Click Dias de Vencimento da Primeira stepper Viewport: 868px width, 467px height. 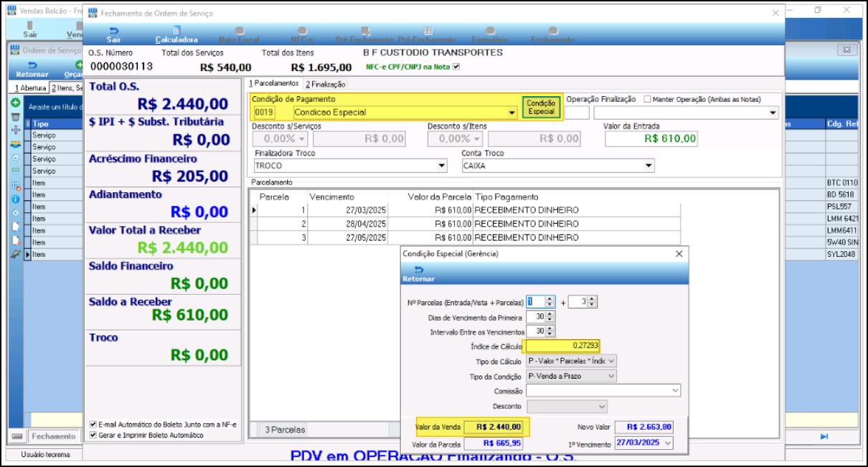tap(539, 316)
